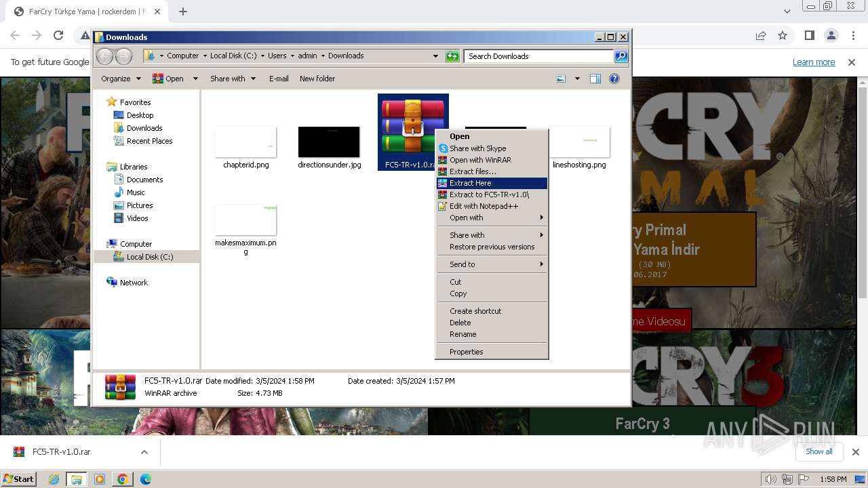Expand the Open button dropdown arrow

[195, 79]
